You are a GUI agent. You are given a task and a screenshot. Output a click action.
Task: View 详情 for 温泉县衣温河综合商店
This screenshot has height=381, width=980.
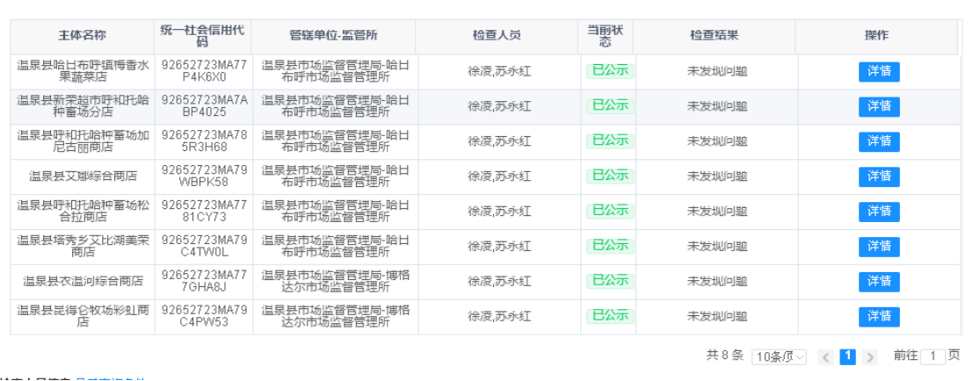pyautogui.click(x=879, y=281)
